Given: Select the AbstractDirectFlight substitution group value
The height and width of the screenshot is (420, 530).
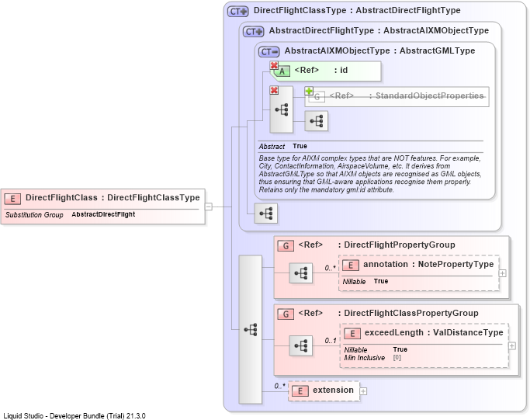Looking at the screenshot, I should tap(103, 214).
